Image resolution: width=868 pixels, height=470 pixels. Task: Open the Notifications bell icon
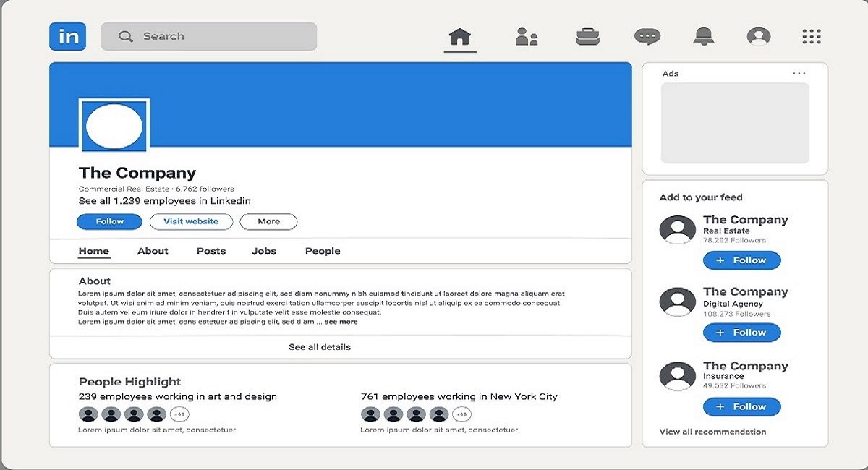pyautogui.click(x=702, y=37)
